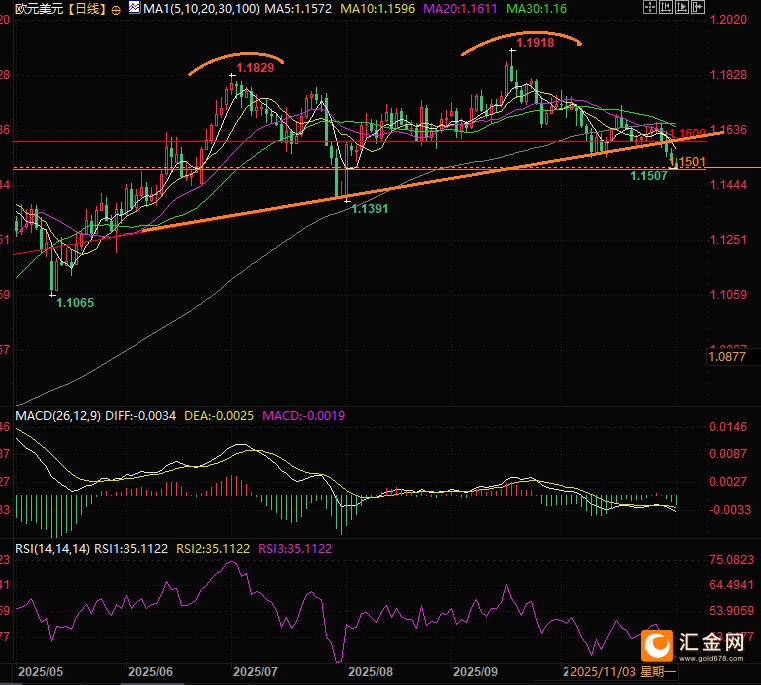Click the 1.1391 low price label
Viewport: 761px width, 685px height.
pos(370,210)
